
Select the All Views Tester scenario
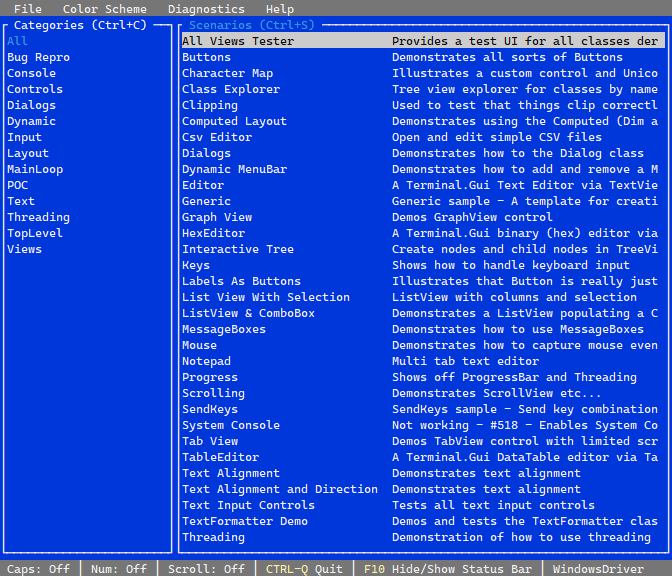(x=238, y=41)
